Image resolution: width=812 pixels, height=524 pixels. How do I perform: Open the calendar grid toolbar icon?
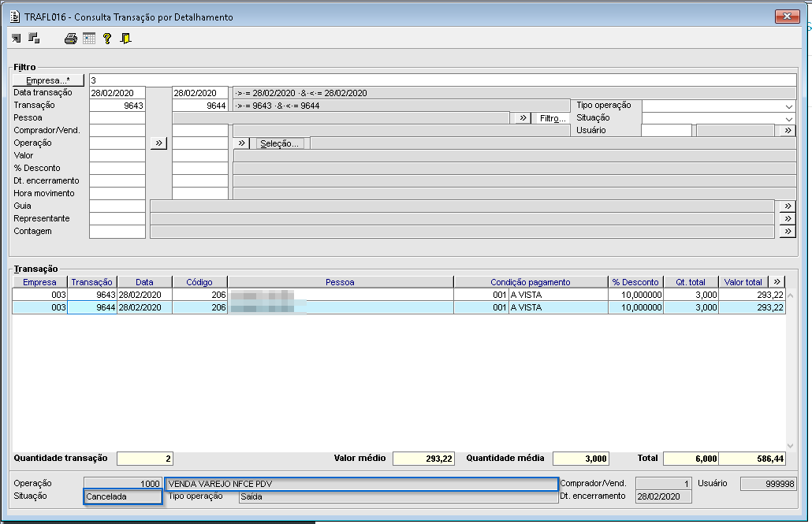coord(89,39)
